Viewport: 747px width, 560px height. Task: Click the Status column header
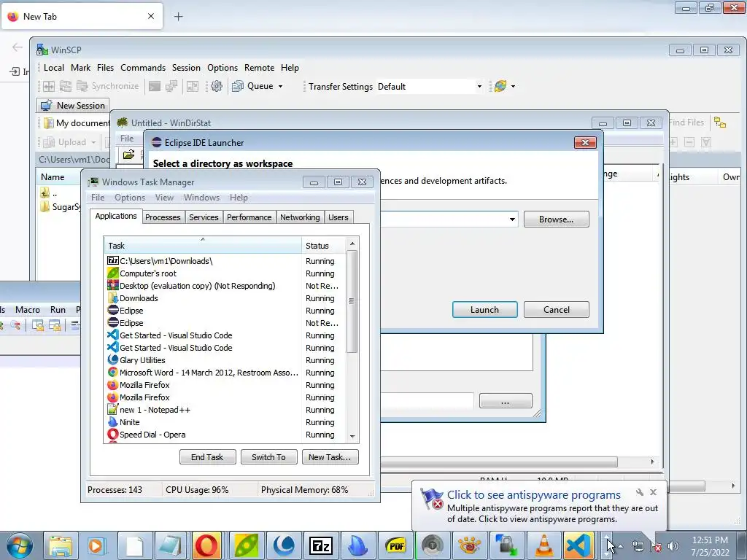[x=325, y=245]
